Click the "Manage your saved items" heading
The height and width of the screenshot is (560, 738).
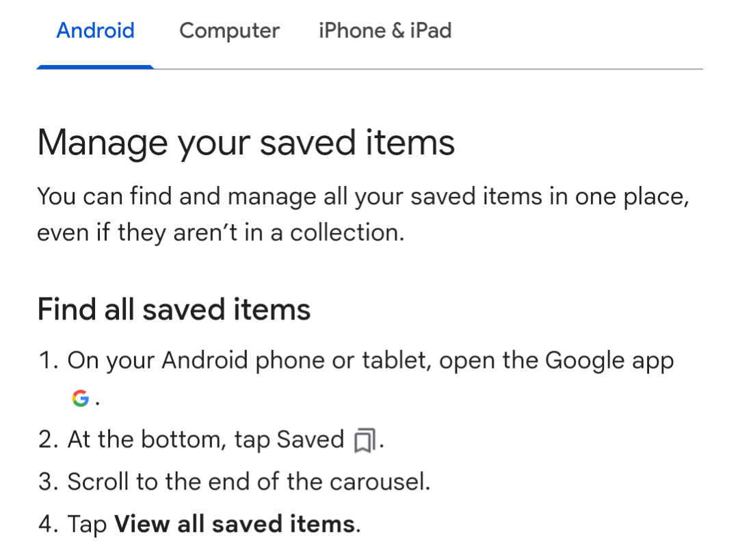(246, 143)
